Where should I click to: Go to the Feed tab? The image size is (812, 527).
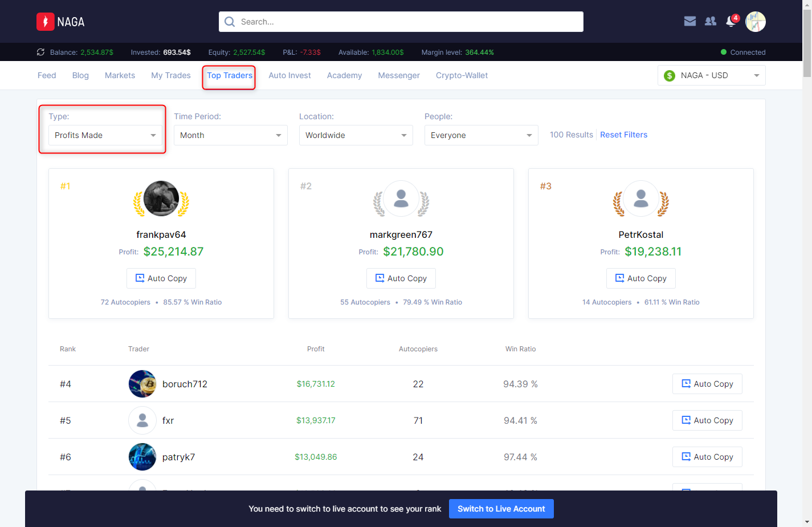(47, 75)
